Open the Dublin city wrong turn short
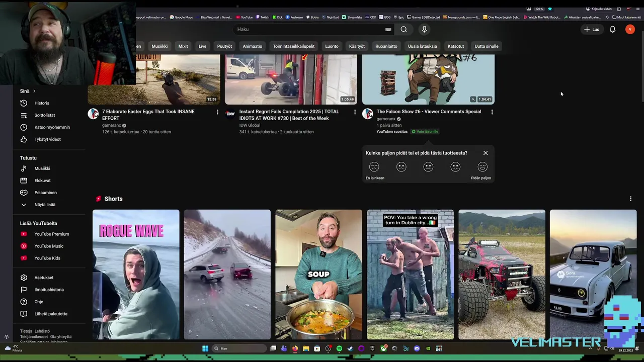This screenshot has width=644, height=362. click(x=410, y=275)
